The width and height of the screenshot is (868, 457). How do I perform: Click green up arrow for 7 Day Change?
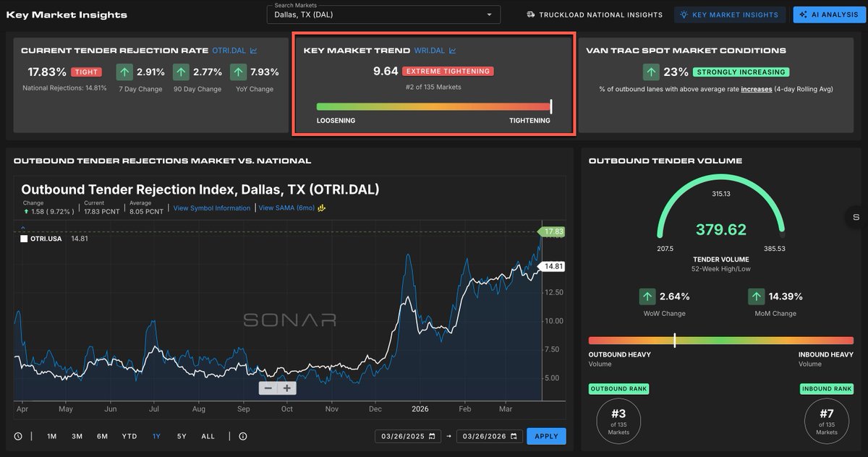(x=124, y=72)
